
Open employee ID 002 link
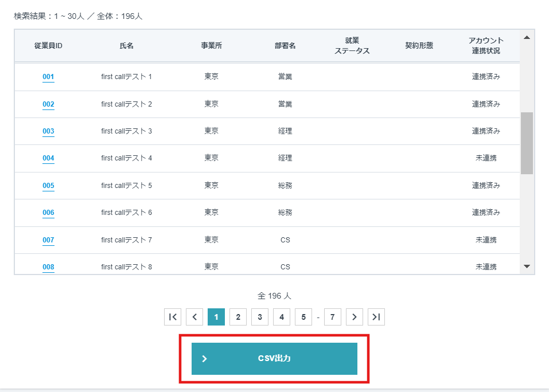tap(48, 104)
